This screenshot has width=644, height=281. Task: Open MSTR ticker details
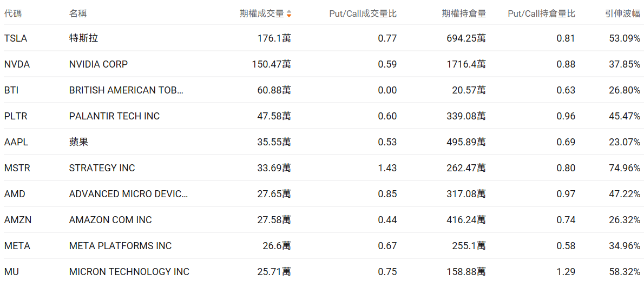click(x=17, y=168)
